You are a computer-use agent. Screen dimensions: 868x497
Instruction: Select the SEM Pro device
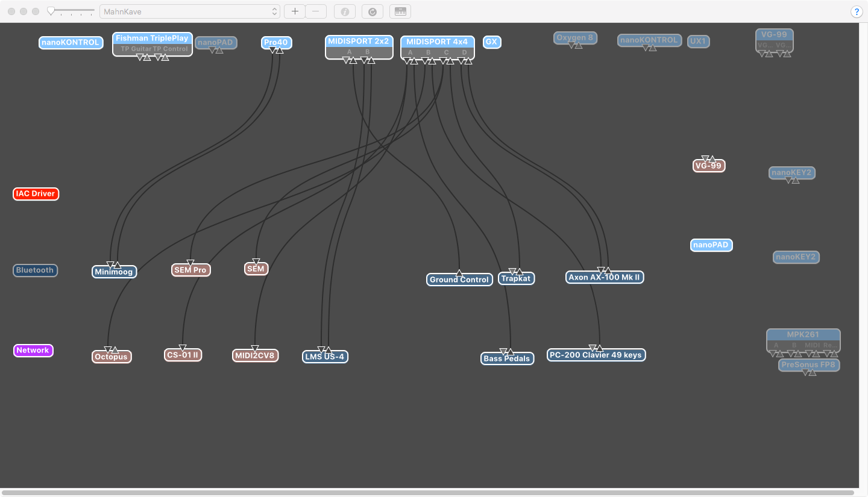tap(190, 270)
